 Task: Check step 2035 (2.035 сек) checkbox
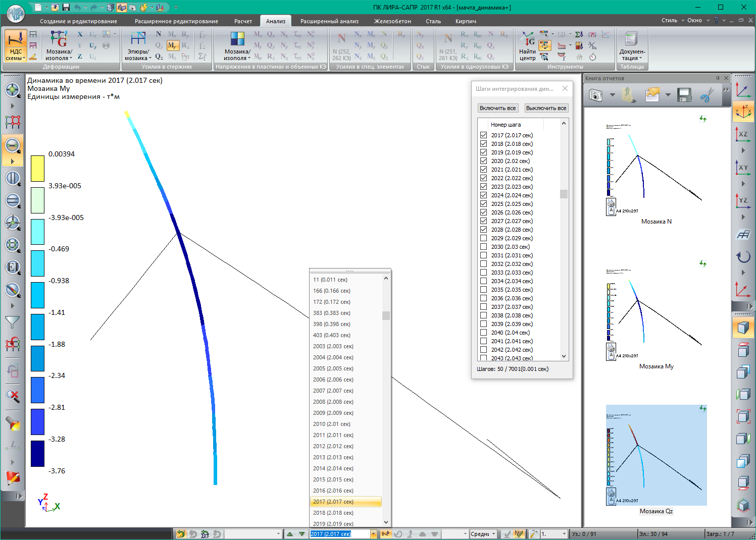484,290
